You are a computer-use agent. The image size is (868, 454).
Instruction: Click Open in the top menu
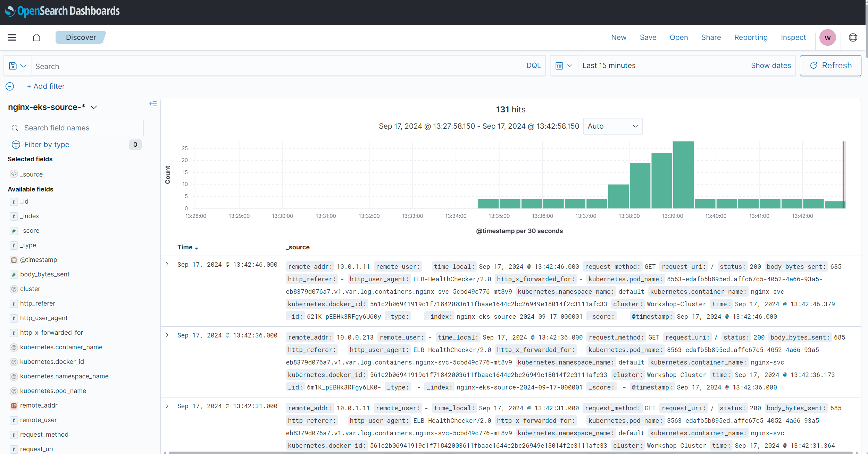tap(678, 37)
